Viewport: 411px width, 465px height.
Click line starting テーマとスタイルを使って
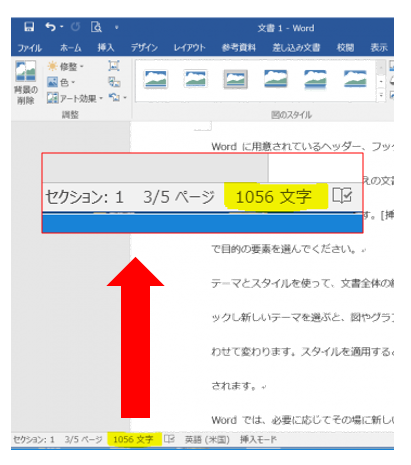[303, 283]
